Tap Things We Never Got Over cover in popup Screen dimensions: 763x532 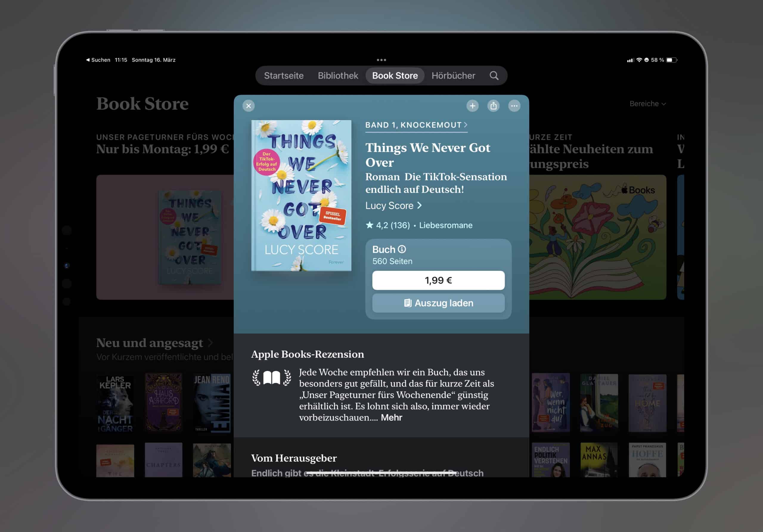[301, 196]
